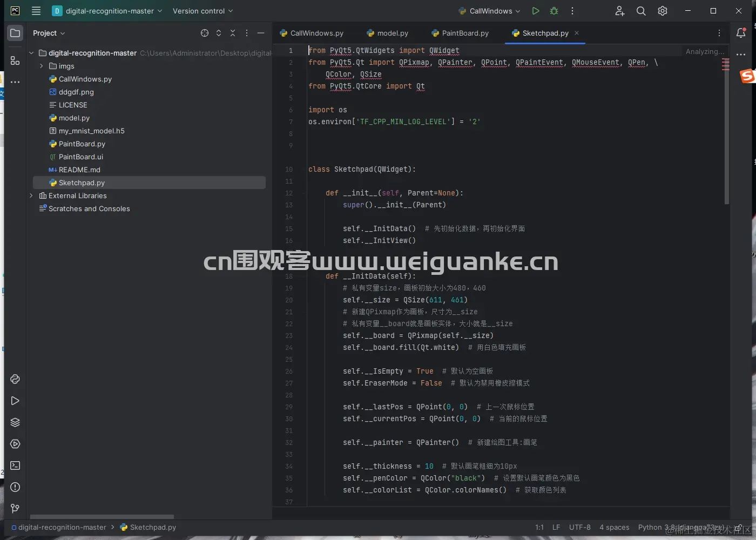Open the Terminal tool window
Screen dimensions: 756x540
(15, 465)
